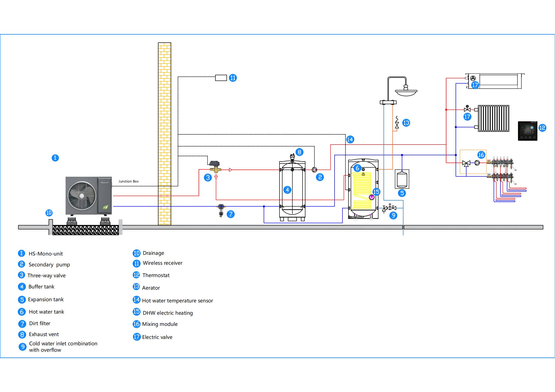Click the DHW electric heating element
Image resolution: width=555 pixels, height=392 pixels.
(x=372, y=197)
